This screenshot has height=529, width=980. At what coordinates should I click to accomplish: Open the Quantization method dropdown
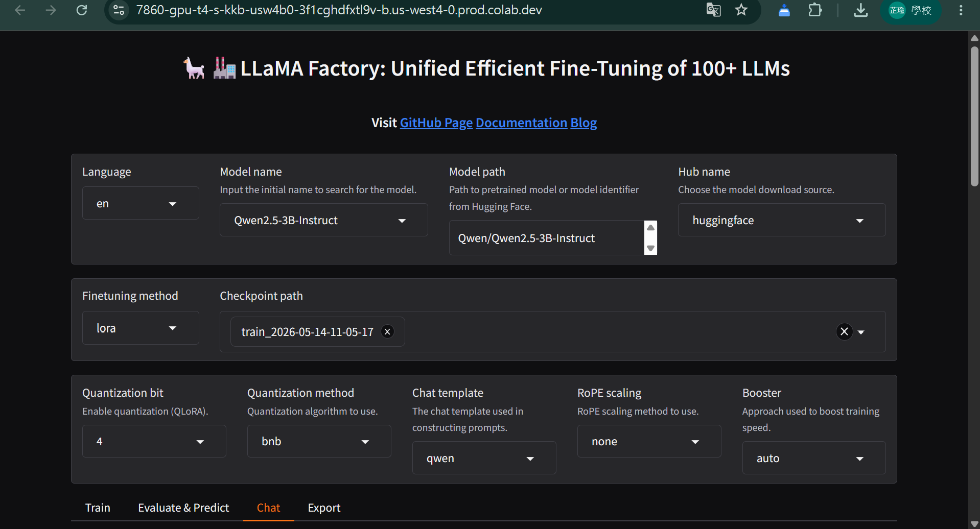[x=319, y=441]
